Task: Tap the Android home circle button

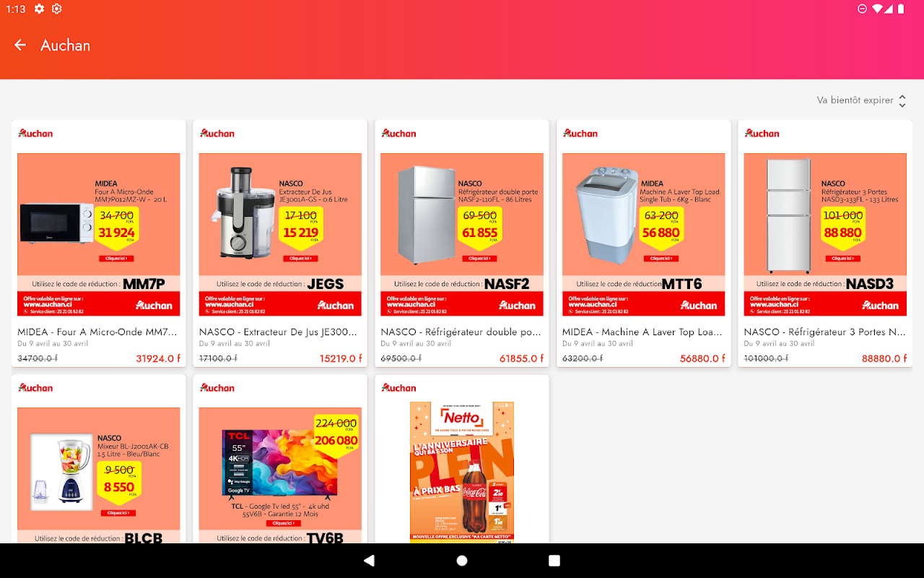Action: (x=462, y=561)
